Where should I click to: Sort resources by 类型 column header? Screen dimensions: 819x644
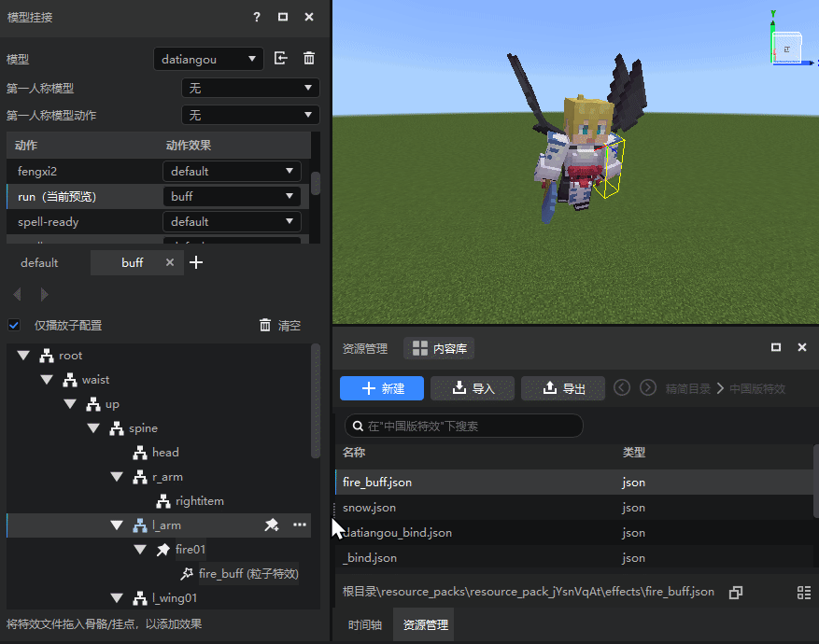pyautogui.click(x=633, y=453)
